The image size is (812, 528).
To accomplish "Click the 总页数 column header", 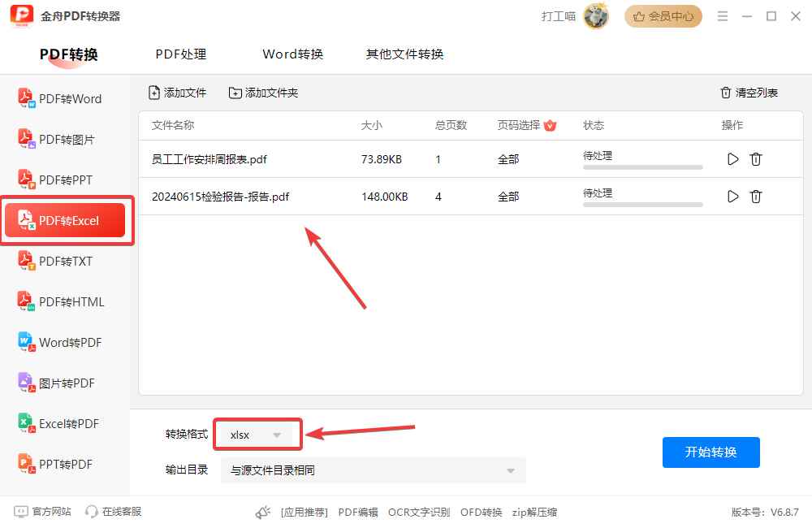I will click(451, 125).
